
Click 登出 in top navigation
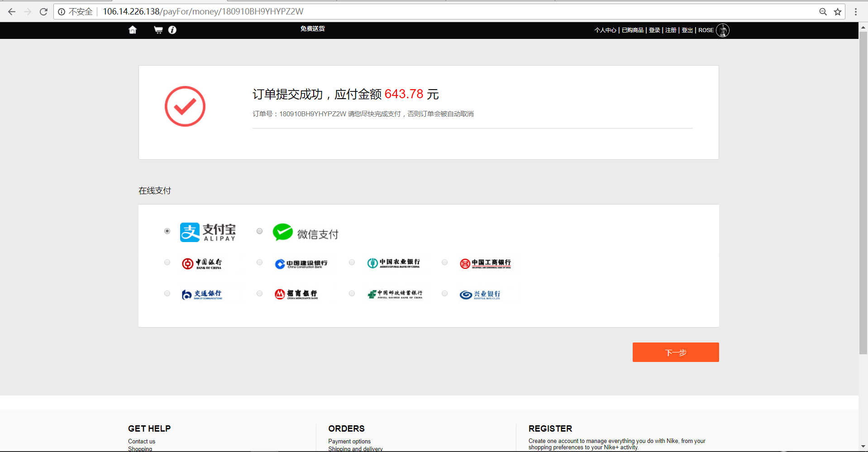(x=687, y=30)
